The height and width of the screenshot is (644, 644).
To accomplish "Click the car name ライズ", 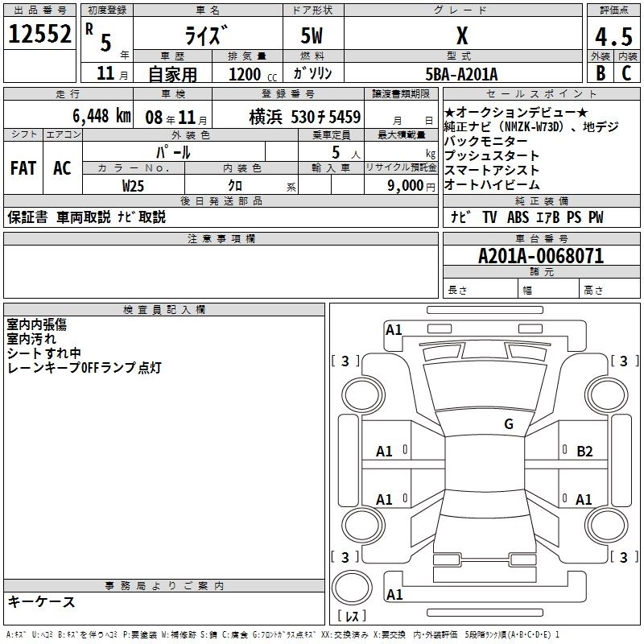I will 207,35.
